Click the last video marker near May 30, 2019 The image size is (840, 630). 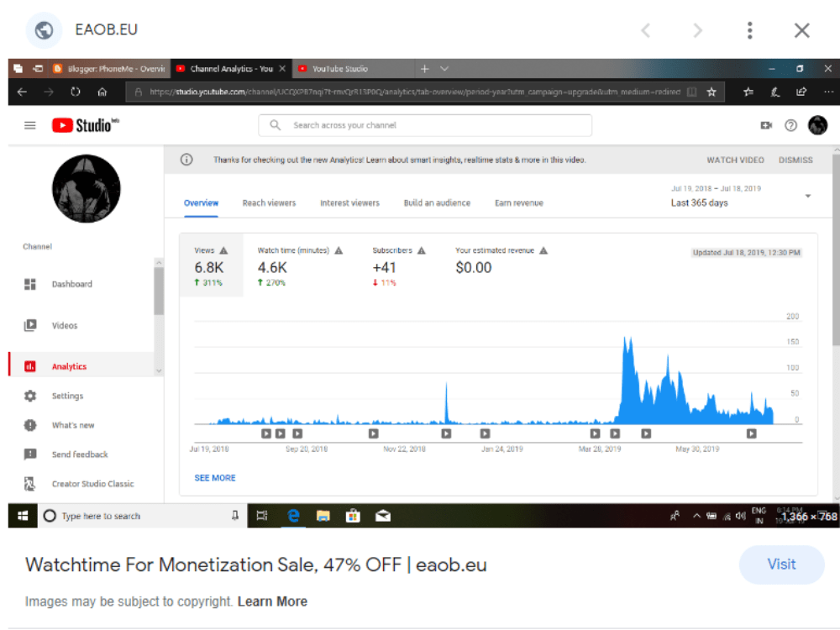pyautogui.click(x=752, y=433)
